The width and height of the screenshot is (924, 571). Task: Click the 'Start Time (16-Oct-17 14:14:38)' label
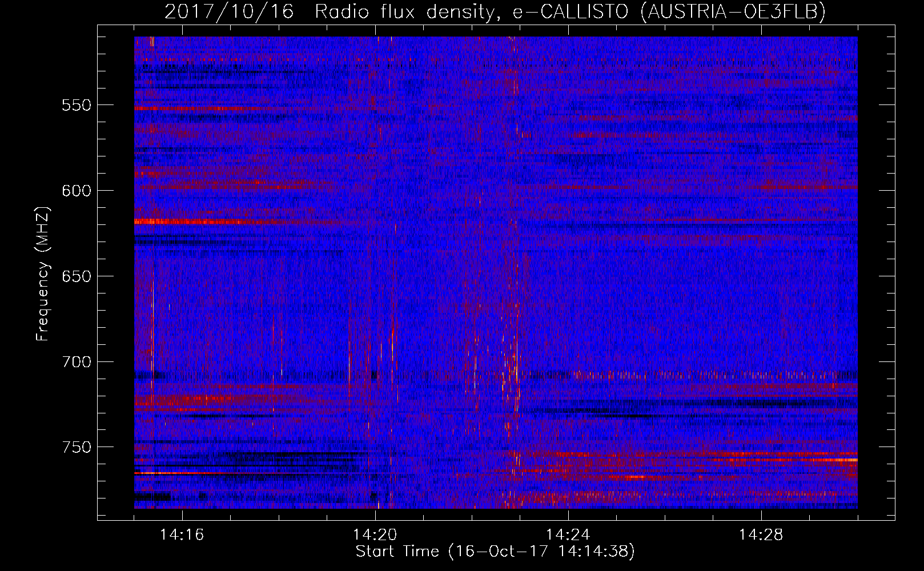(495, 552)
